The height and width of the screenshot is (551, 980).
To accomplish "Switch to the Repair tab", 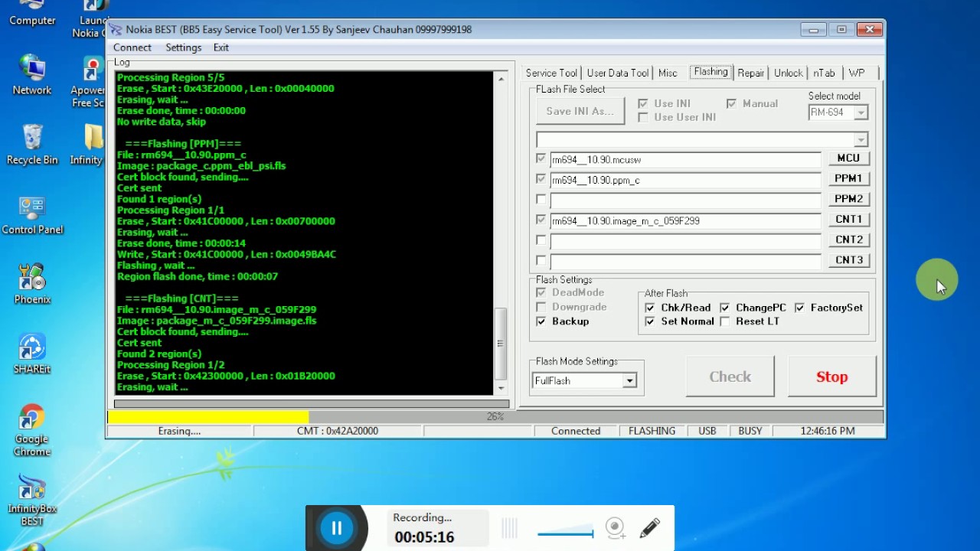I will click(x=751, y=73).
